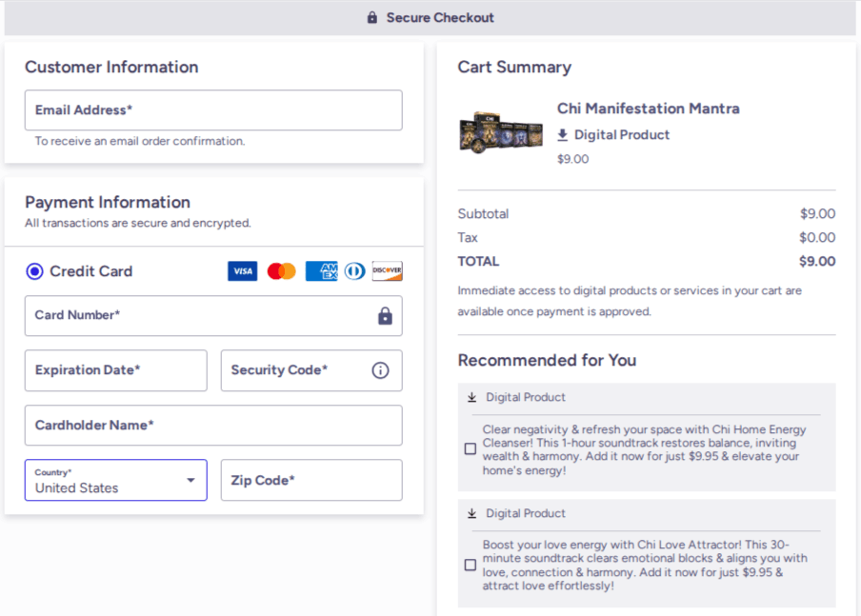Tick the Chi Love Attractor add-on checkbox
Screen dimensions: 861x616
point(471,566)
